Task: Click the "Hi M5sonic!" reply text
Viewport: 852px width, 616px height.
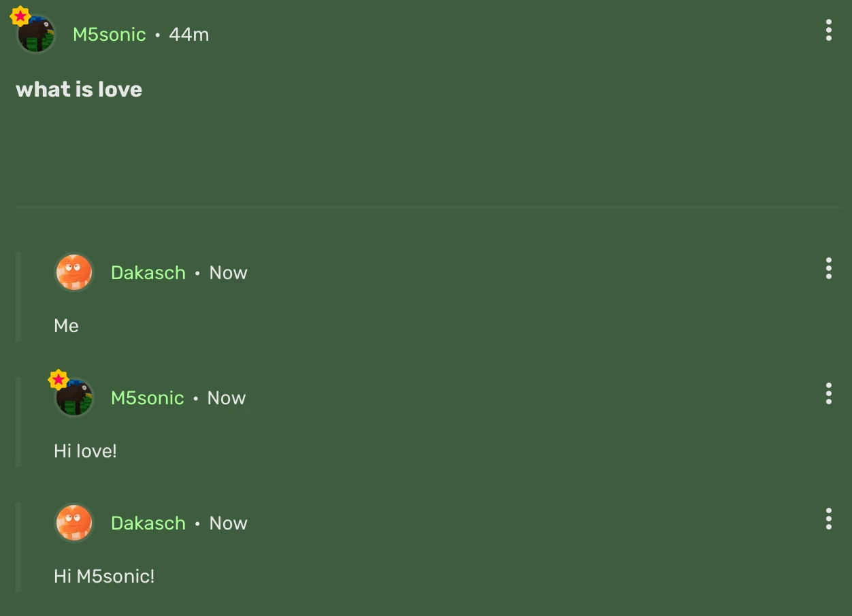Action: click(x=104, y=577)
